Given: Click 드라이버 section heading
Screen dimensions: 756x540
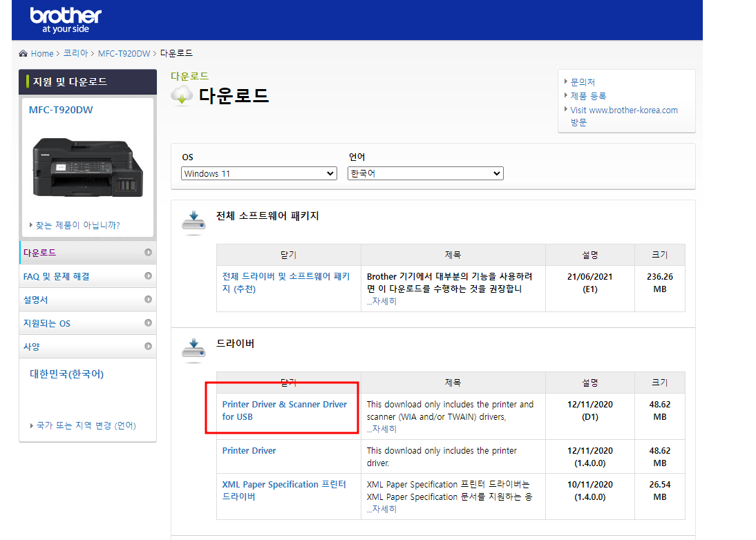Looking at the screenshot, I should [x=235, y=343].
